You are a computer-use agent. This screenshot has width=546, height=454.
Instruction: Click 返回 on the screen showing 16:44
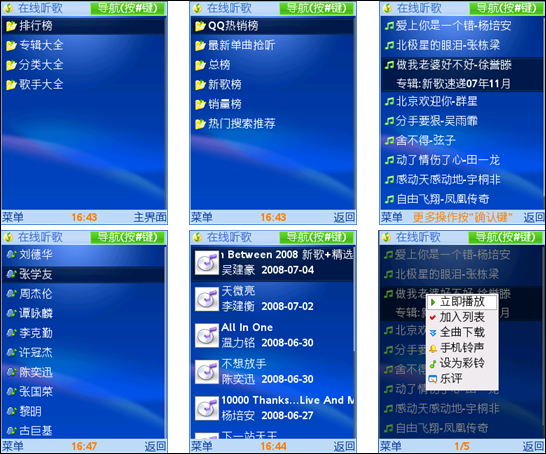(x=344, y=446)
